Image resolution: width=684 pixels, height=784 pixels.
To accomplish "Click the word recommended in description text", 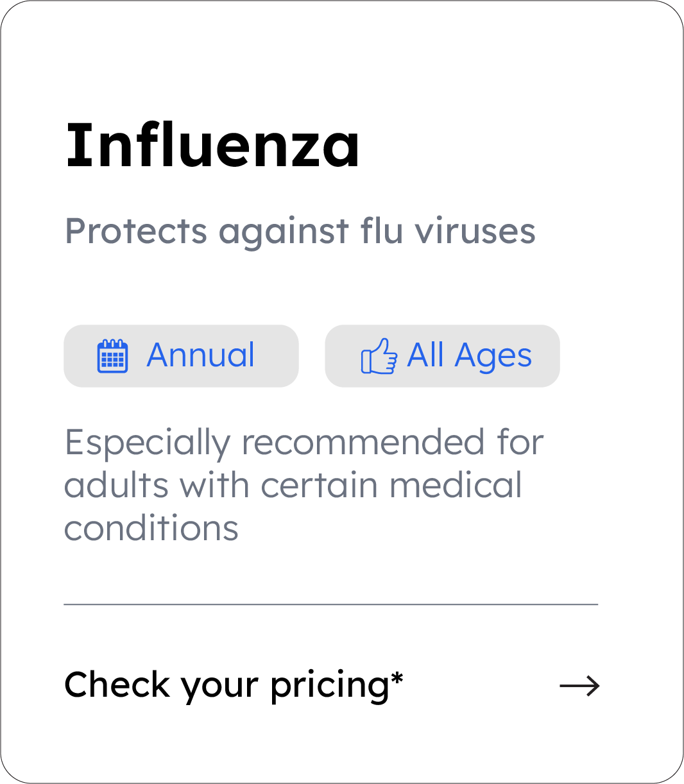I will (363, 443).
